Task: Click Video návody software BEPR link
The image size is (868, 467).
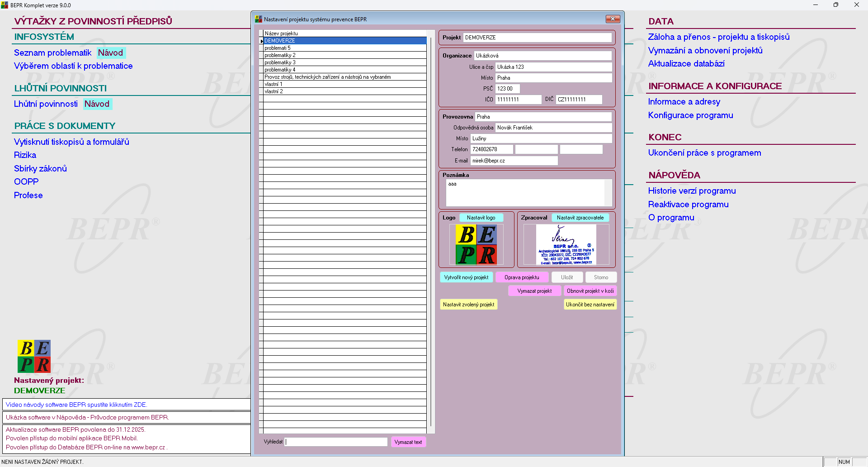Action: coord(76,405)
